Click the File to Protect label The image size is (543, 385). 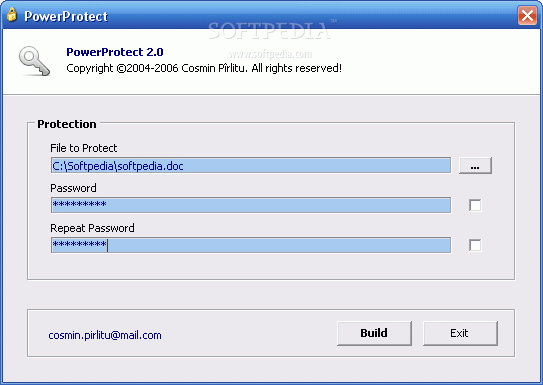coord(83,148)
